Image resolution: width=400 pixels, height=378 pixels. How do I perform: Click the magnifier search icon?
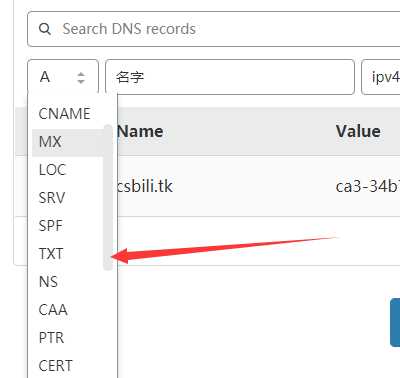(45, 29)
